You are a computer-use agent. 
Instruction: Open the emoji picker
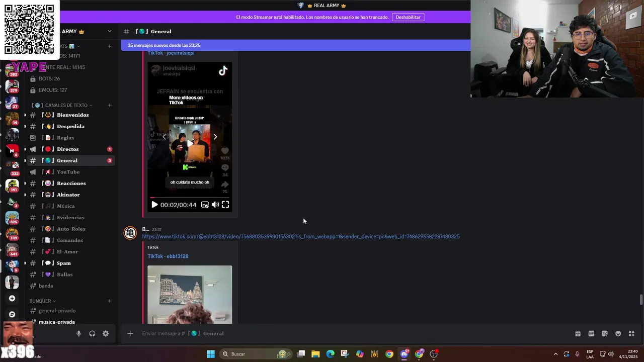point(618,333)
